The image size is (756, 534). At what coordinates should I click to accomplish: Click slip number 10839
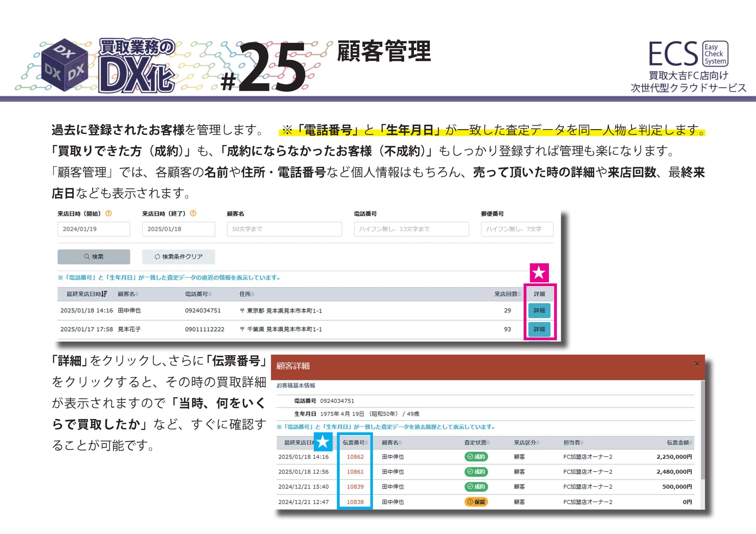pyautogui.click(x=355, y=487)
